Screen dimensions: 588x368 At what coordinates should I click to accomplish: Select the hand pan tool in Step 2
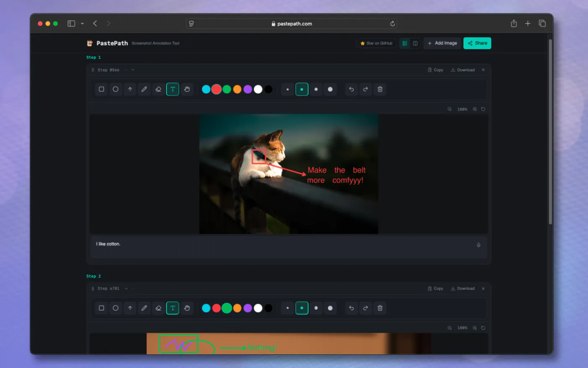click(187, 308)
